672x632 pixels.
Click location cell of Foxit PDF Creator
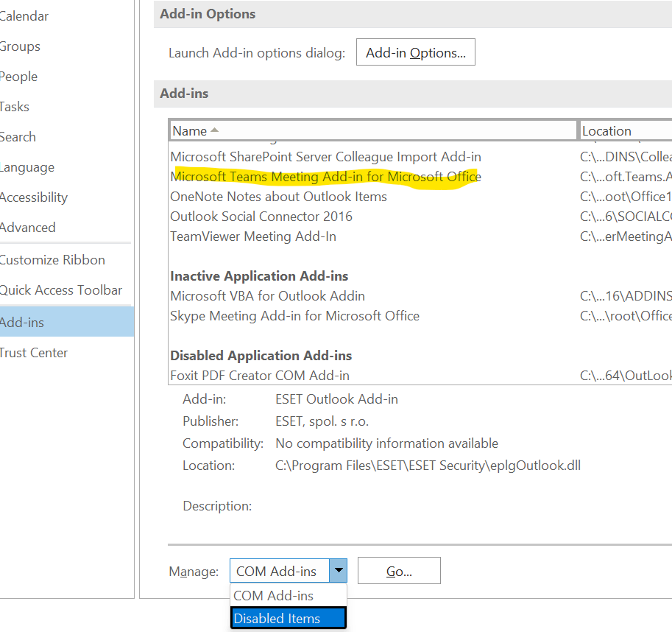click(626, 376)
